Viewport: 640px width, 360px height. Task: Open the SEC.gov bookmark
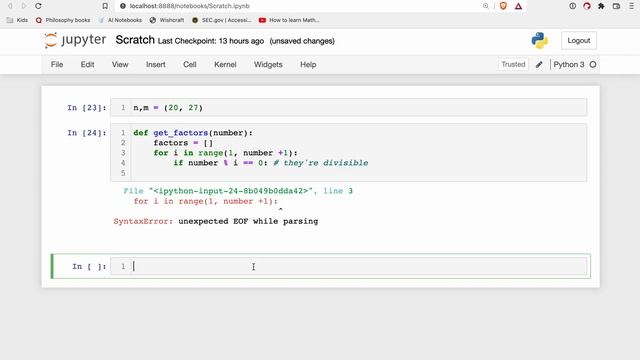pyautogui.click(x=222, y=20)
